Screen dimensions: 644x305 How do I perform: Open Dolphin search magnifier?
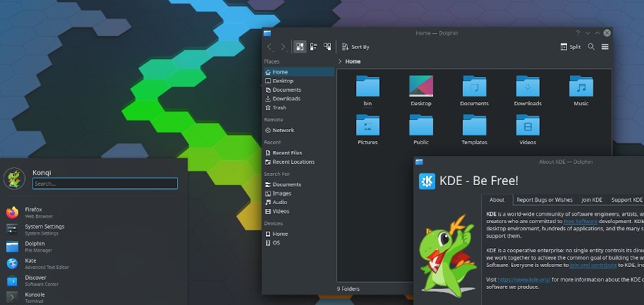591,47
